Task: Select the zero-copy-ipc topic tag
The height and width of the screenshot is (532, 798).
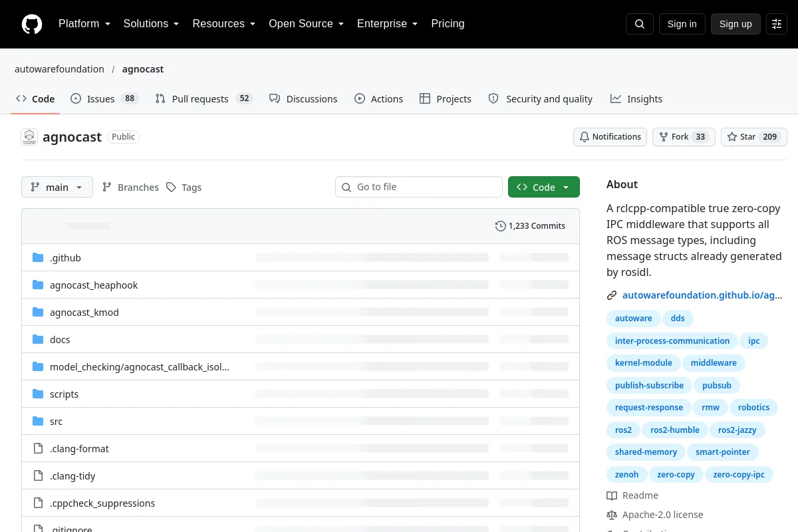Action: [x=739, y=475]
